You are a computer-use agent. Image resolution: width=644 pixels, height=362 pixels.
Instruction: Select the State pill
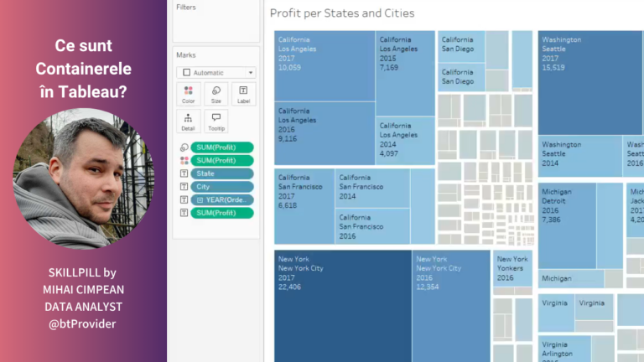tap(222, 173)
